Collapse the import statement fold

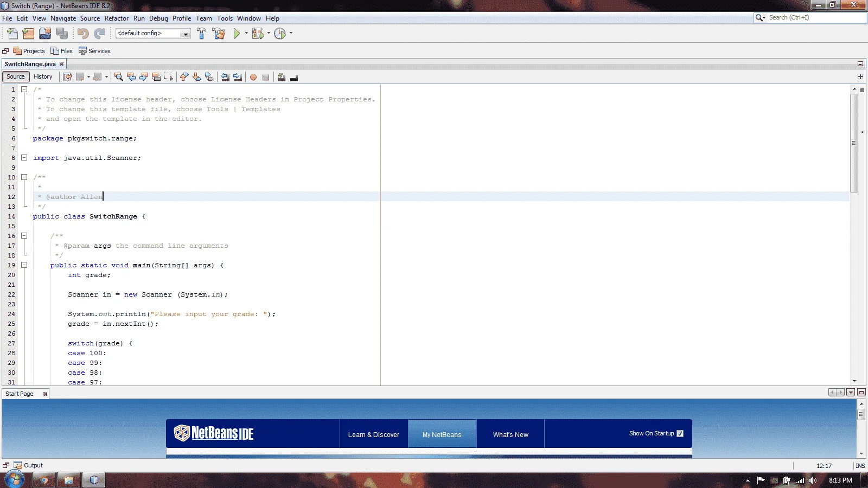click(24, 158)
